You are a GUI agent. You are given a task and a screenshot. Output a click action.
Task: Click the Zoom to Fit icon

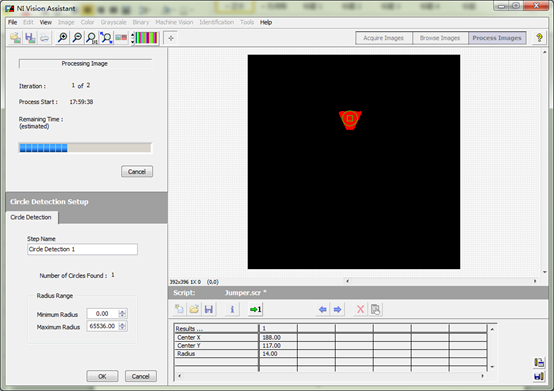coord(106,38)
